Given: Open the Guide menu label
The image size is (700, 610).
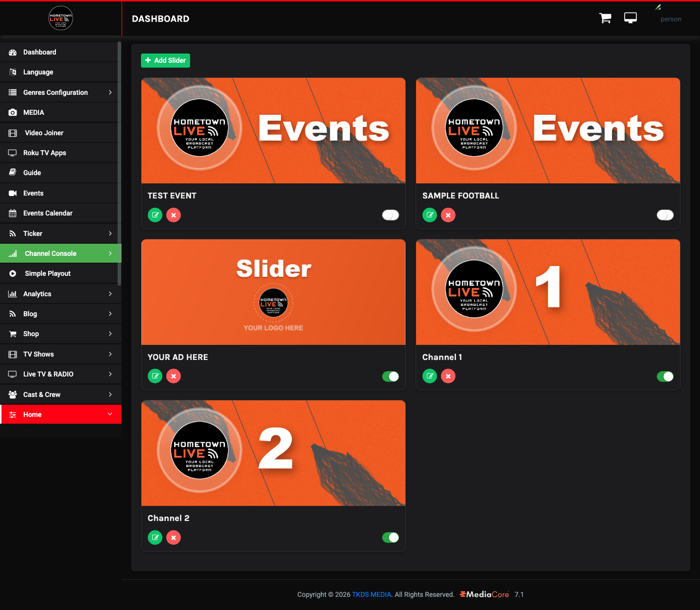Looking at the screenshot, I should pos(32,173).
